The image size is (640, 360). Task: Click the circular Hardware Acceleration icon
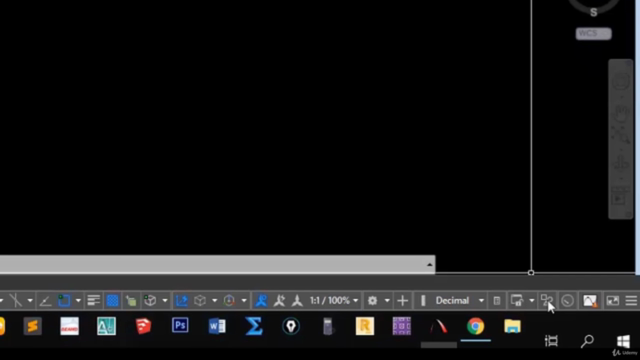click(567, 301)
